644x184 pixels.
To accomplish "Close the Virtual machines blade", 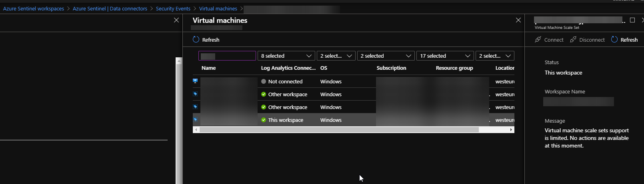I will click(518, 20).
